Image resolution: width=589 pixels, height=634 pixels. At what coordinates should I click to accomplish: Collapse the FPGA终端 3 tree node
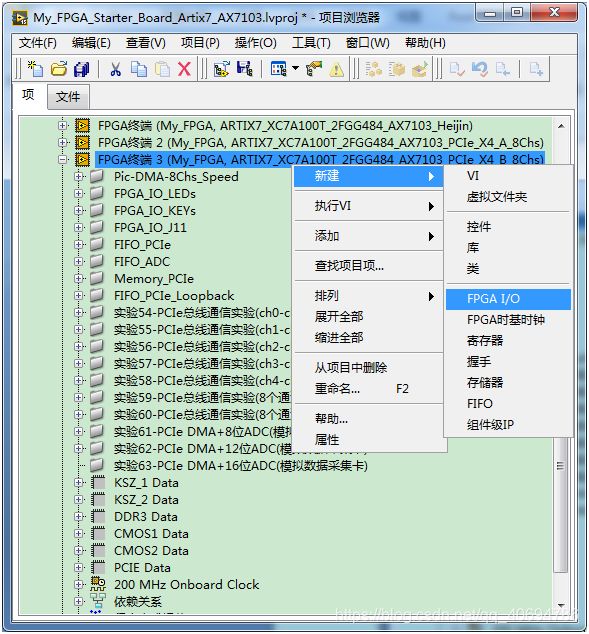point(62,159)
